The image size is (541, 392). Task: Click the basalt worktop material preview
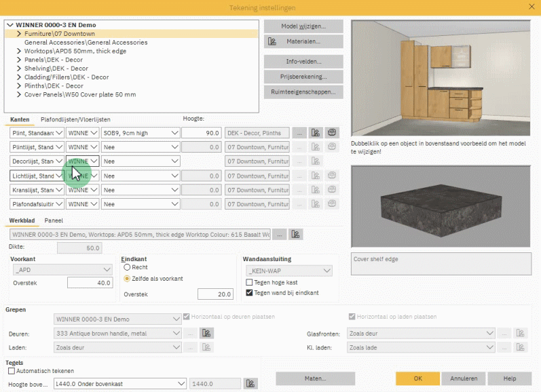[440, 207]
